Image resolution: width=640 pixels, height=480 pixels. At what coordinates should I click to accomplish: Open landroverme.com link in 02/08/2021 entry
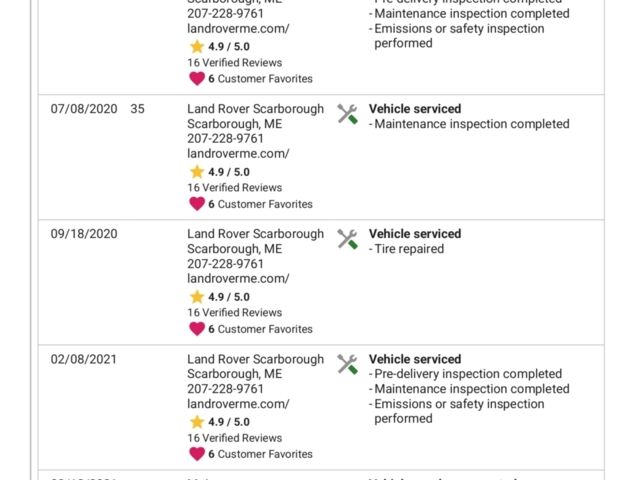pyautogui.click(x=238, y=404)
